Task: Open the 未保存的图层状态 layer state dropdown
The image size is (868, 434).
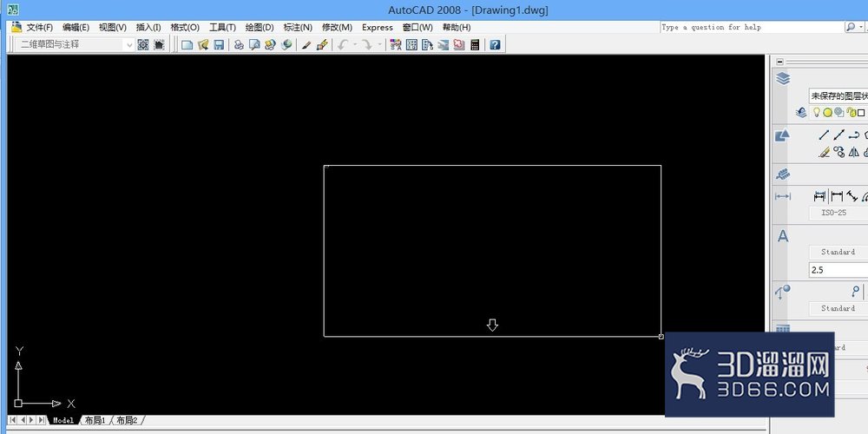Action: coord(838,96)
